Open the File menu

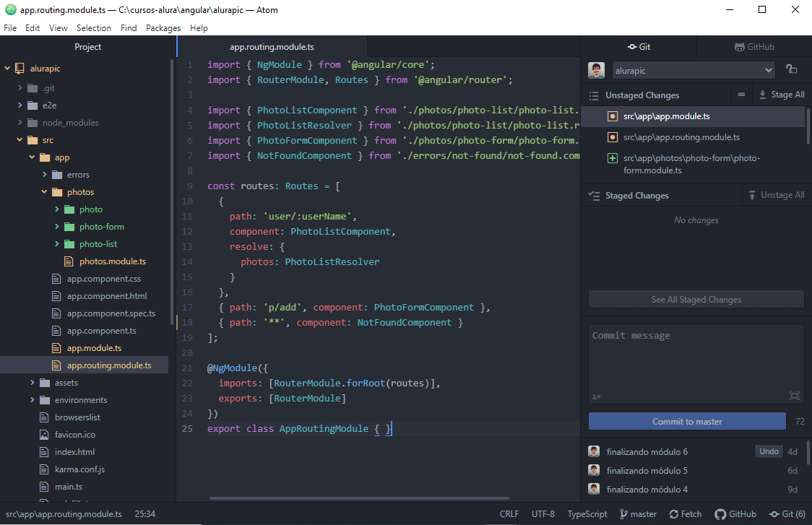10,28
